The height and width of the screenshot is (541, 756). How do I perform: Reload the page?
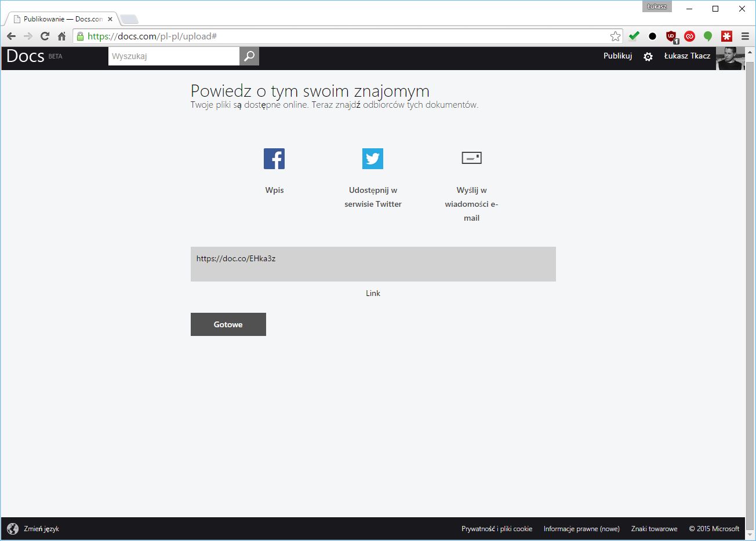point(45,36)
